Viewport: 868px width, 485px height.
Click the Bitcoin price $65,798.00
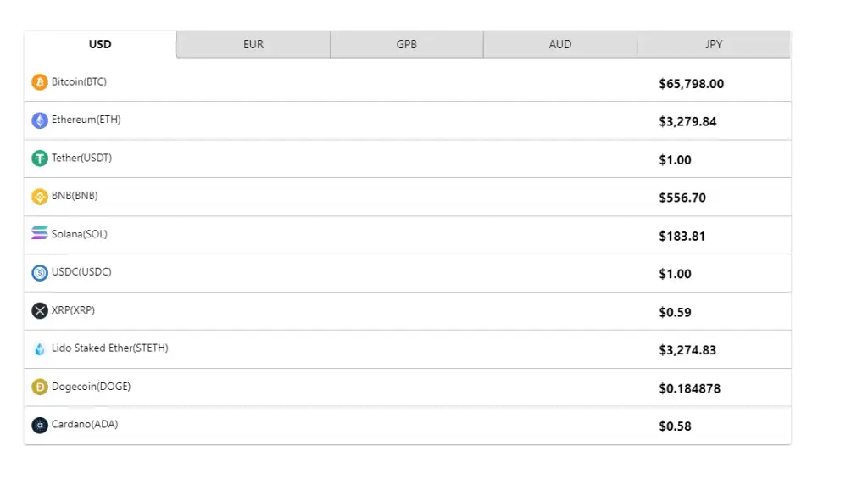click(692, 84)
